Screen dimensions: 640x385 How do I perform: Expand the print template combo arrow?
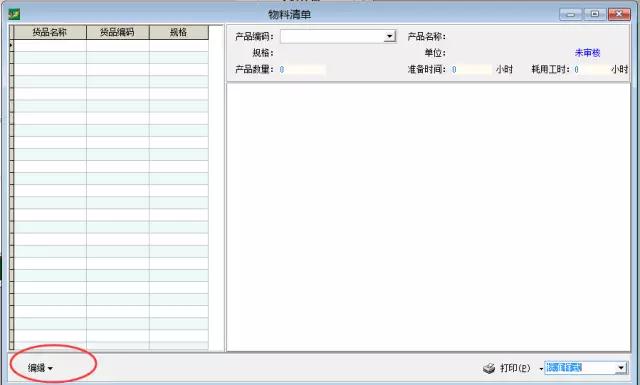pyautogui.click(x=621, y=368)
